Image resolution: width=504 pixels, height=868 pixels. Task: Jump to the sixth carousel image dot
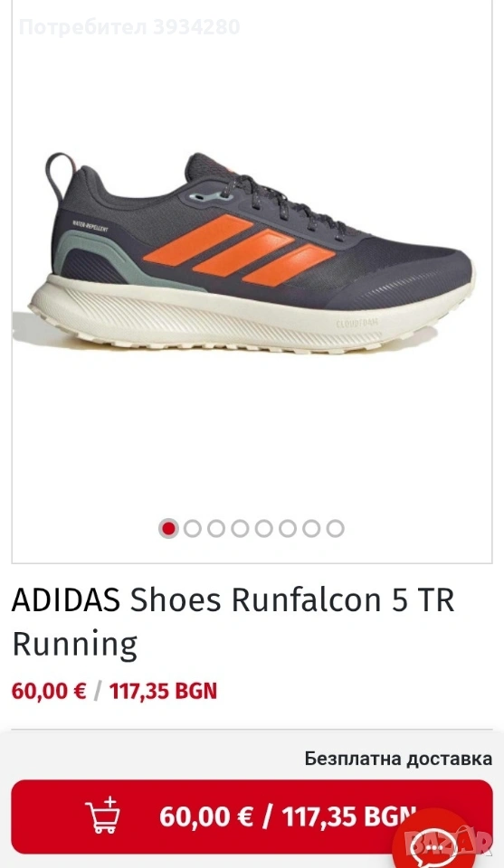[288, 529]
